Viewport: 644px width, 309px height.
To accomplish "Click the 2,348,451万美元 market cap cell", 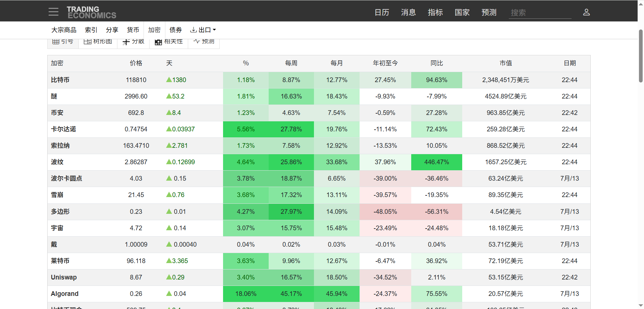I will [506, 80].
